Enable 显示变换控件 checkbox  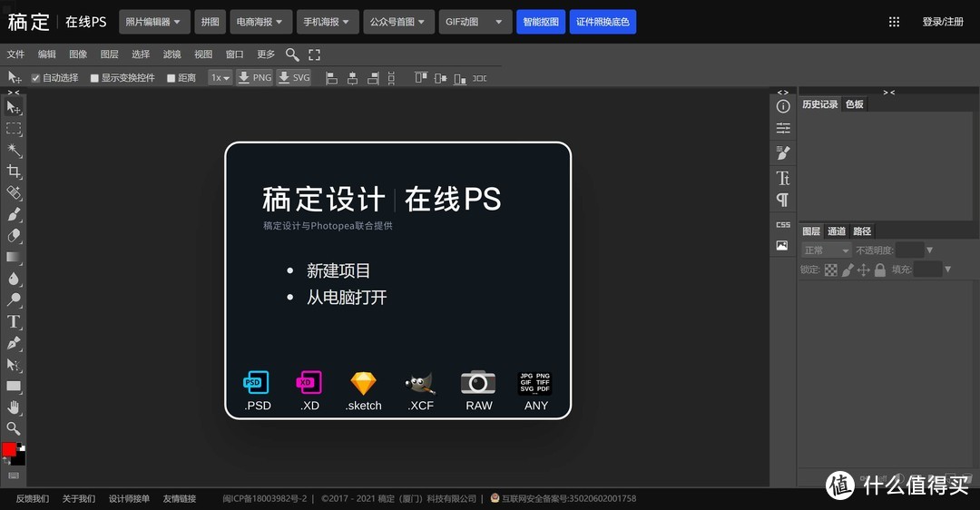coord(94,78)
